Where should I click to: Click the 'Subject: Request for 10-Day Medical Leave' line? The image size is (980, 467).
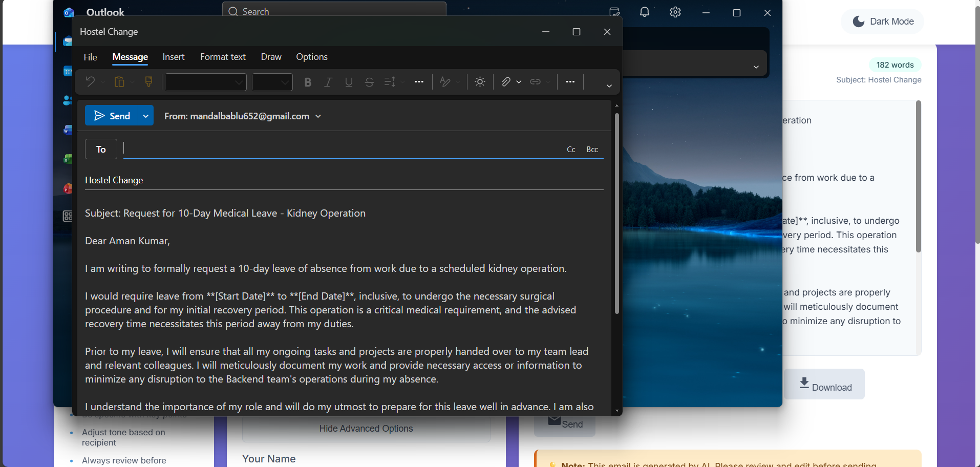(x=225, y=213)
